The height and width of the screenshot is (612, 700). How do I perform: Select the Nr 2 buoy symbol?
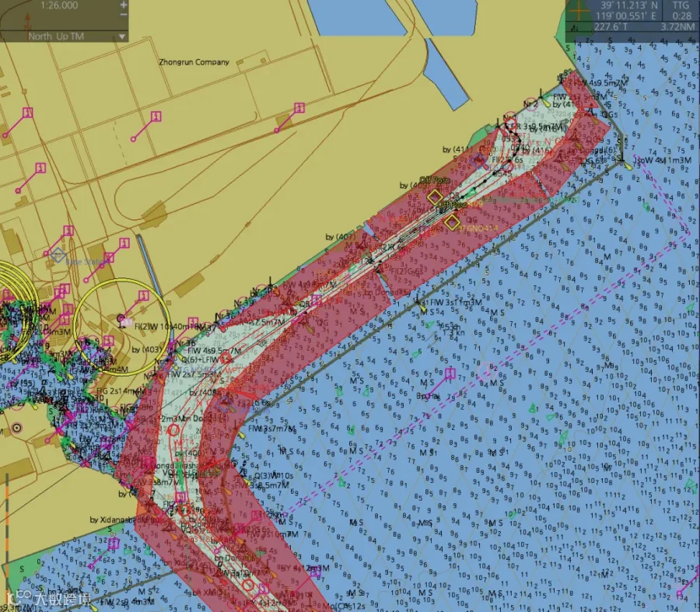click(530, 104)
